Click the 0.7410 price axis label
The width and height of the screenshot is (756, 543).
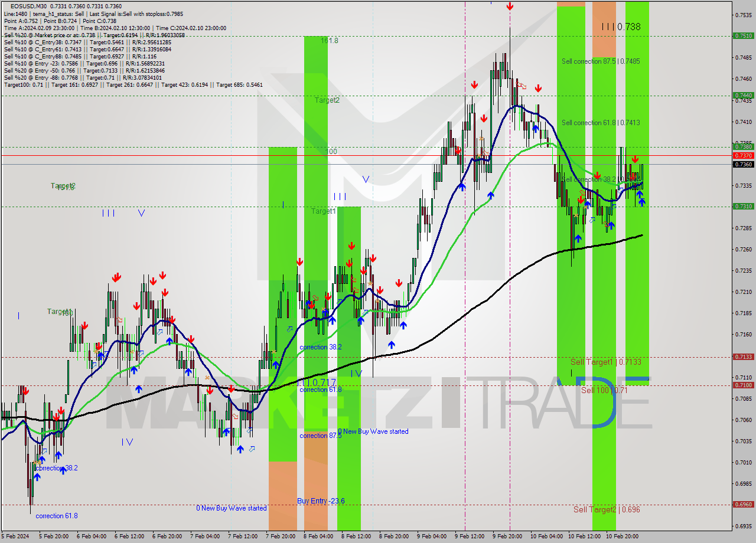click(742, 122)
